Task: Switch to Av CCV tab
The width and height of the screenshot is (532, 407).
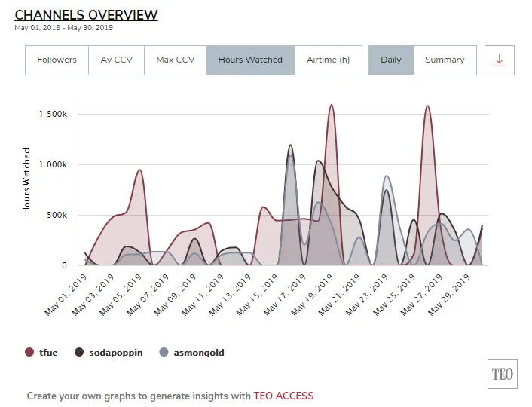Action: click(116, 60)
